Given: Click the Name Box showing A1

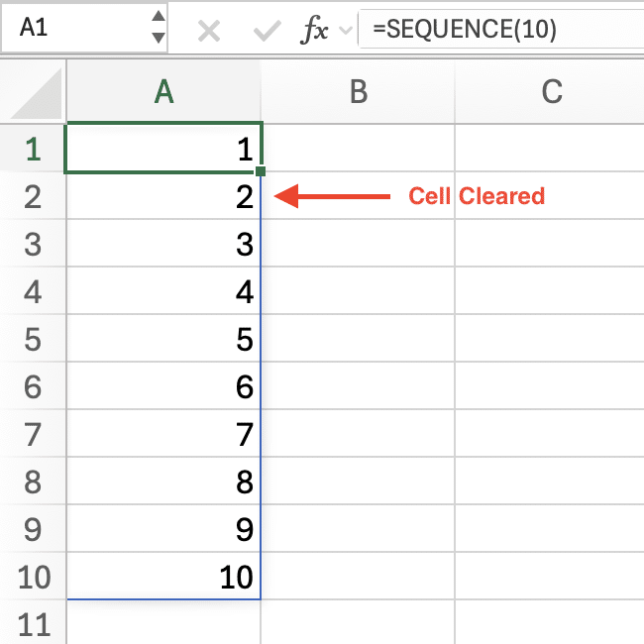Looking at the screenshot, I should click(x=84, y=28).
